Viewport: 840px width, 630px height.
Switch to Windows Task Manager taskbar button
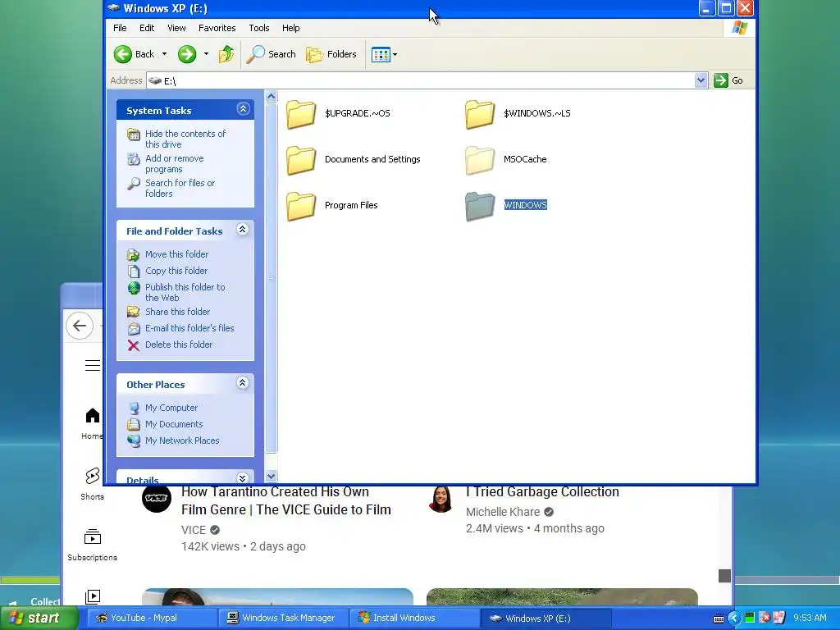pyautogui.click(x=283, y=619)
